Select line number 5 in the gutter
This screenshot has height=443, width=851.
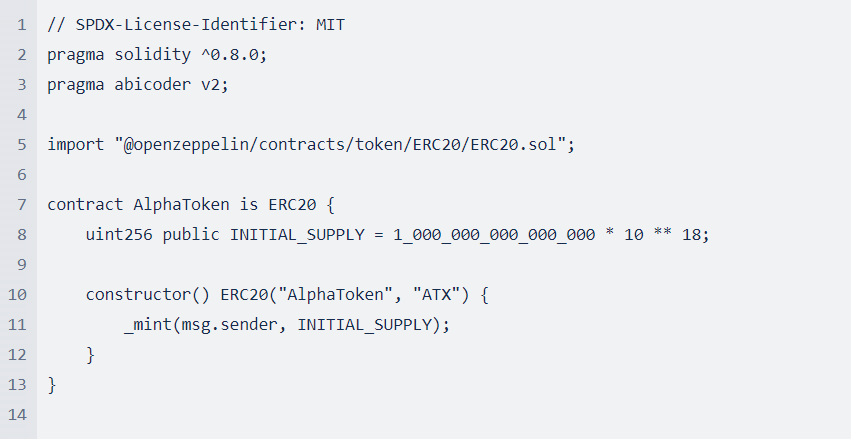22,145
